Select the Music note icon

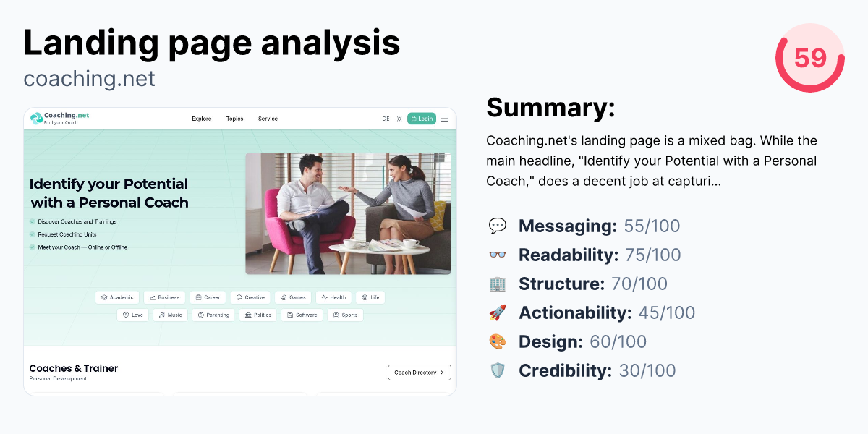click(162, 315)
